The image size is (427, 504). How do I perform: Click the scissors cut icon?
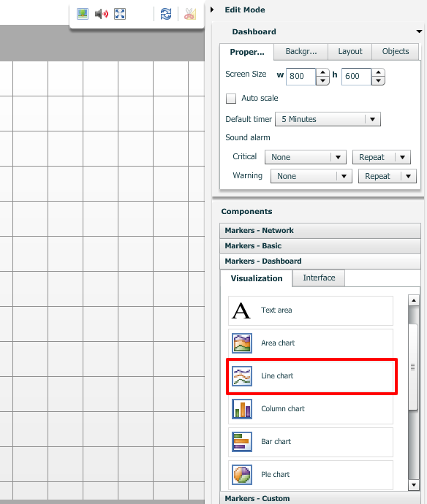[190, 14]
